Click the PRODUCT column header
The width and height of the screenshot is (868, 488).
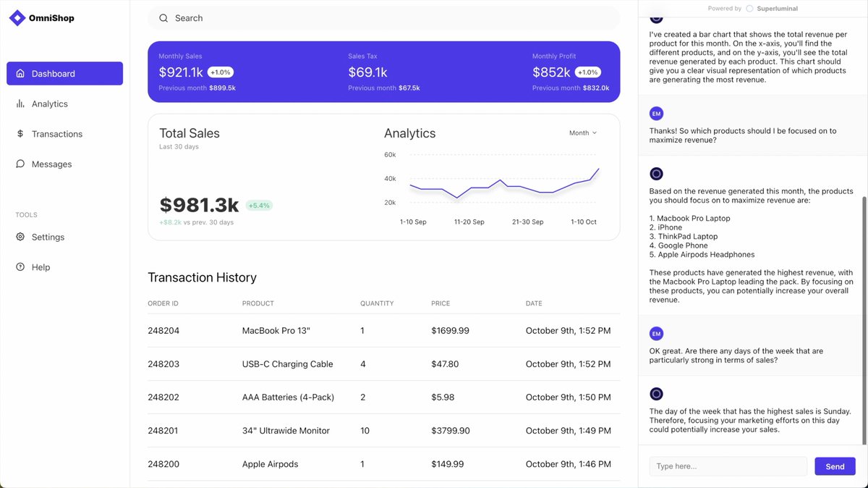click(x=258, y=303)
